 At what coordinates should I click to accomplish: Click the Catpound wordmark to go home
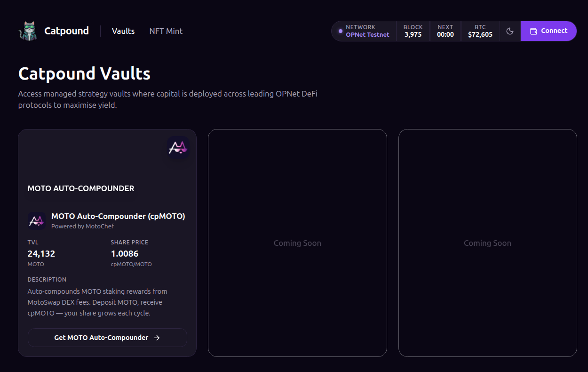[66, 31]
